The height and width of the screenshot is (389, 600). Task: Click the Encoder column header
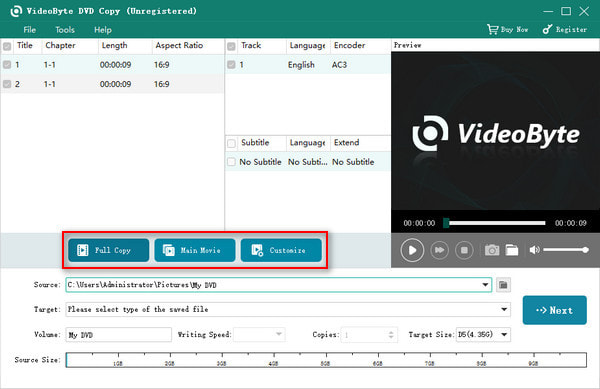pos(349,46)
